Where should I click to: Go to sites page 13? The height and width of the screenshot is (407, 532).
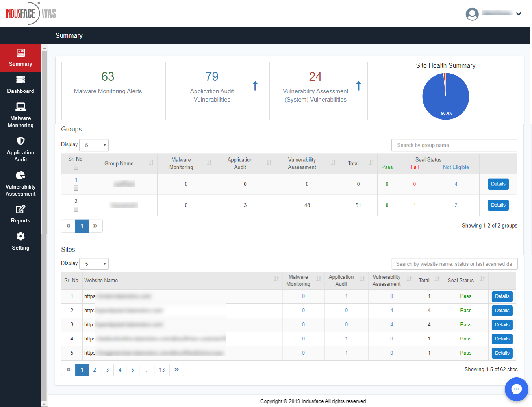pyautogui.click(x=162, y=370)
